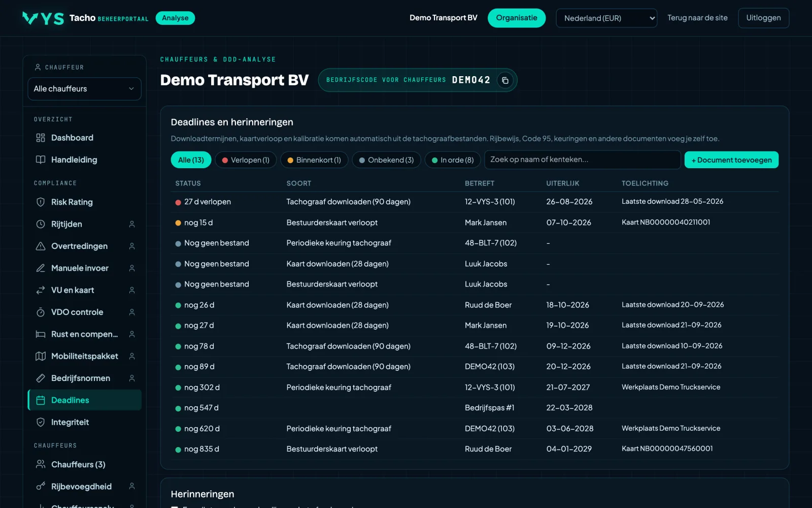
Task: Click person icon beside Overtredingen
Action: (132, 246)
